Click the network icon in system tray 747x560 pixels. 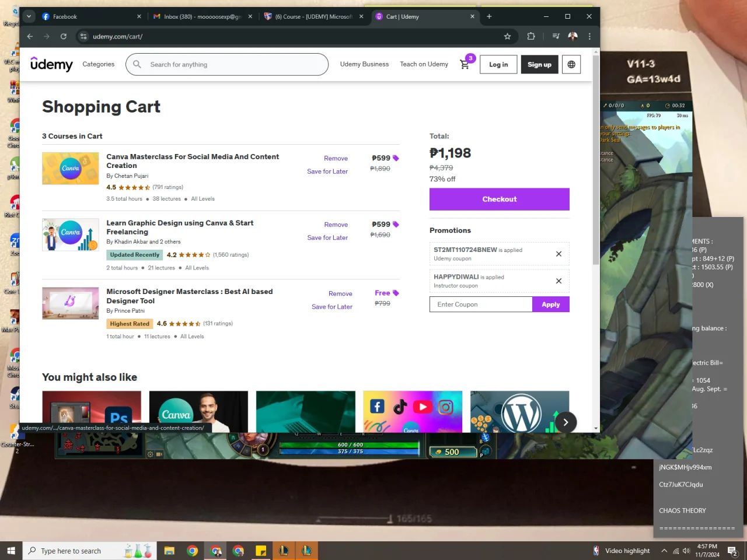coord(676,551)
